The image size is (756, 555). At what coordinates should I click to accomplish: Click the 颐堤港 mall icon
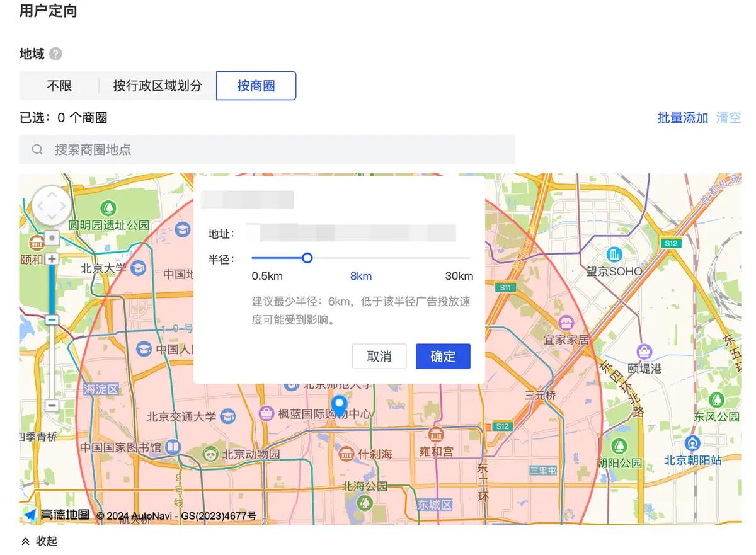pos(644,352)
